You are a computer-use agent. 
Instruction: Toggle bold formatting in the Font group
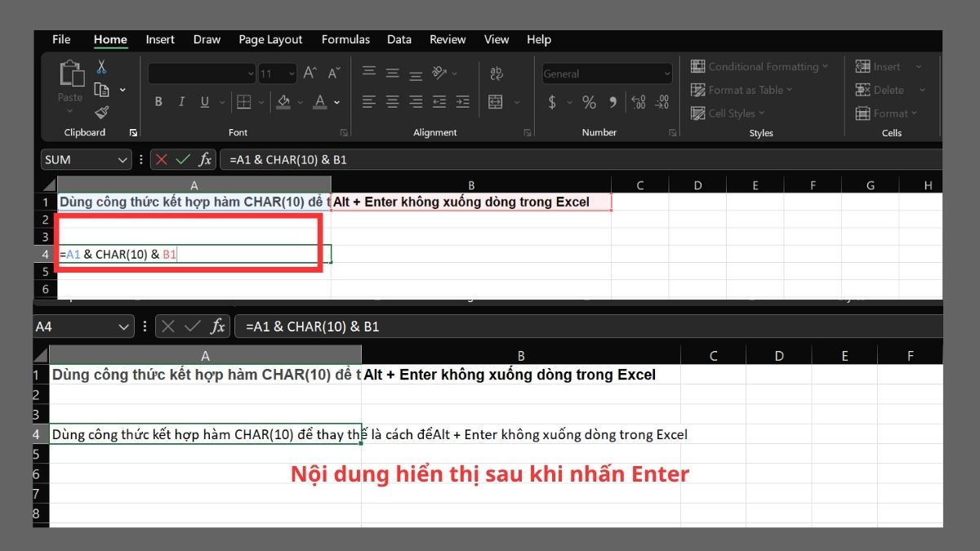point(158,101)
